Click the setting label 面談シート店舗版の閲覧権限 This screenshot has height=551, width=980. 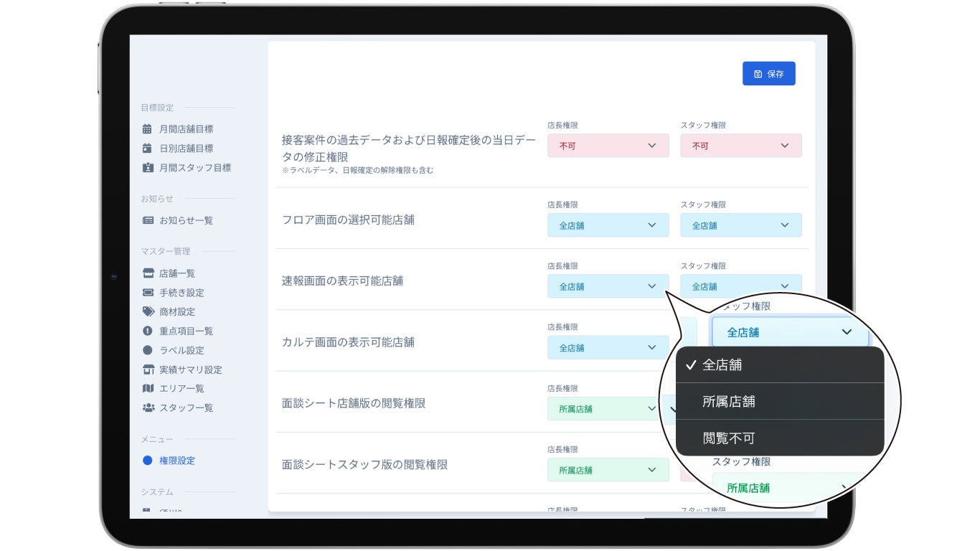[x=354, y=403]
